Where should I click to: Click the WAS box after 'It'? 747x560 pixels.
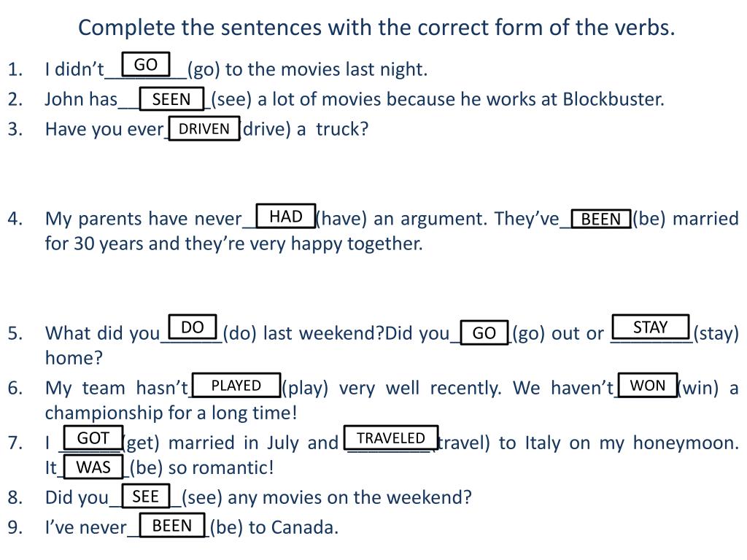pos(93,467)
